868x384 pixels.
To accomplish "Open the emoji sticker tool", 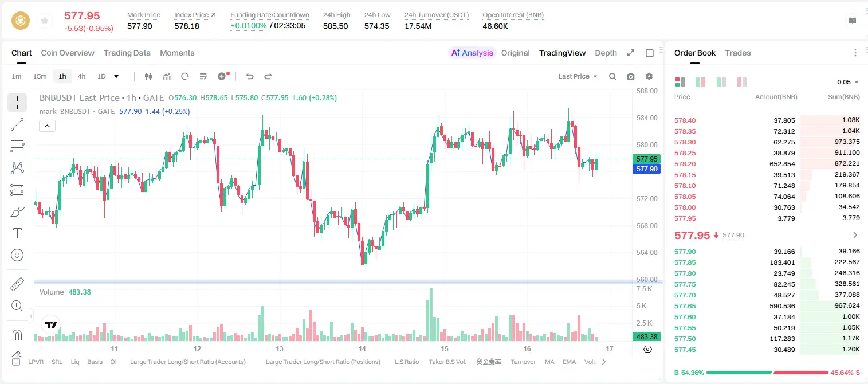I will pos(17,255).
